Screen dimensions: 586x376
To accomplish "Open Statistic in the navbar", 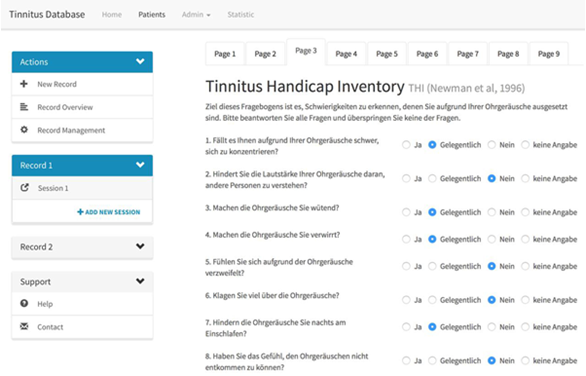I will [x=241, y=15].
